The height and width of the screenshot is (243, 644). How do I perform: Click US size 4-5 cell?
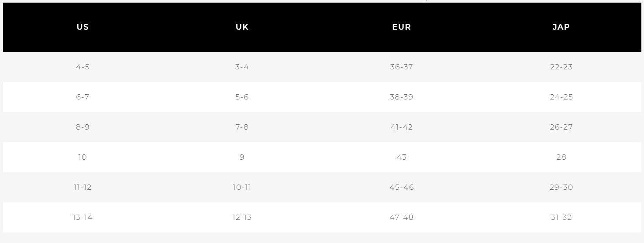click(83, 67)
